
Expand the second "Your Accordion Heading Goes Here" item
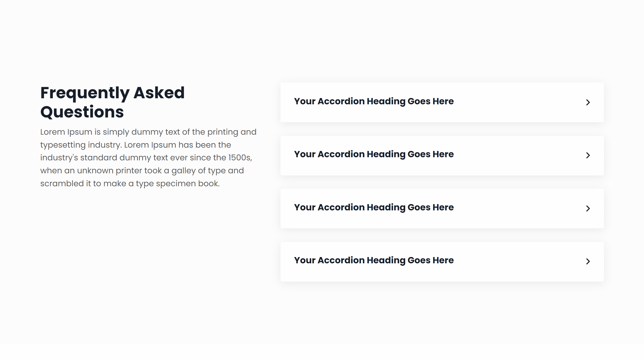pyautogui.click(x=373, y=154)
